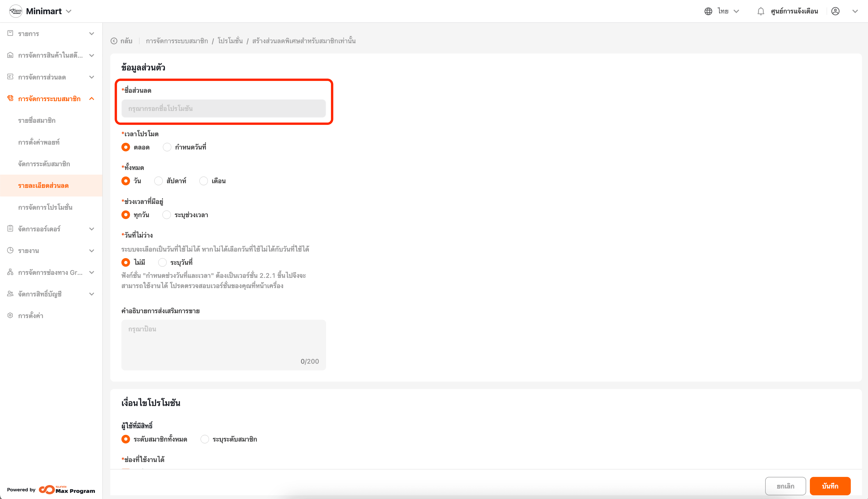The image size is (868, 499).
Task: Select the สัปดาห์ radio option
Action: point(158,181)
